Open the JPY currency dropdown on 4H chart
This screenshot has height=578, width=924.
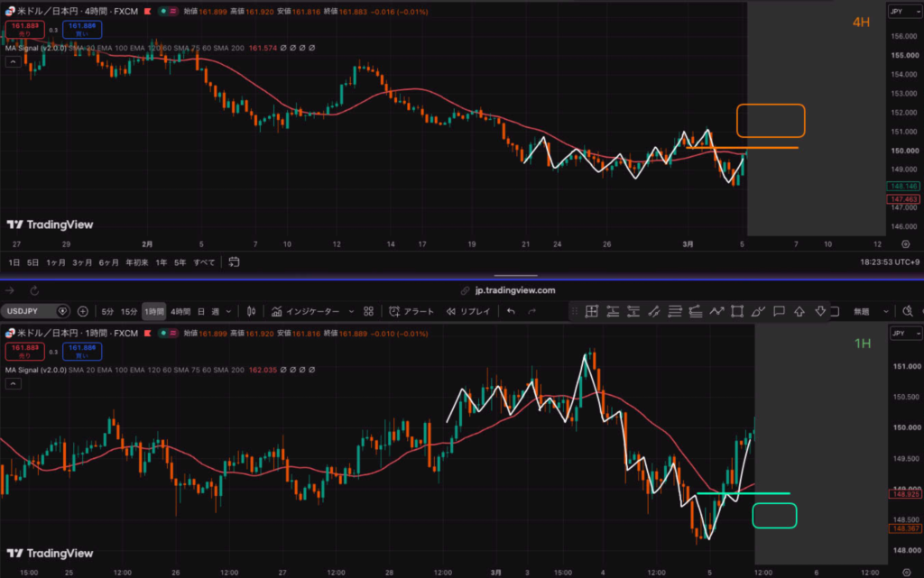tap(905, 11)
